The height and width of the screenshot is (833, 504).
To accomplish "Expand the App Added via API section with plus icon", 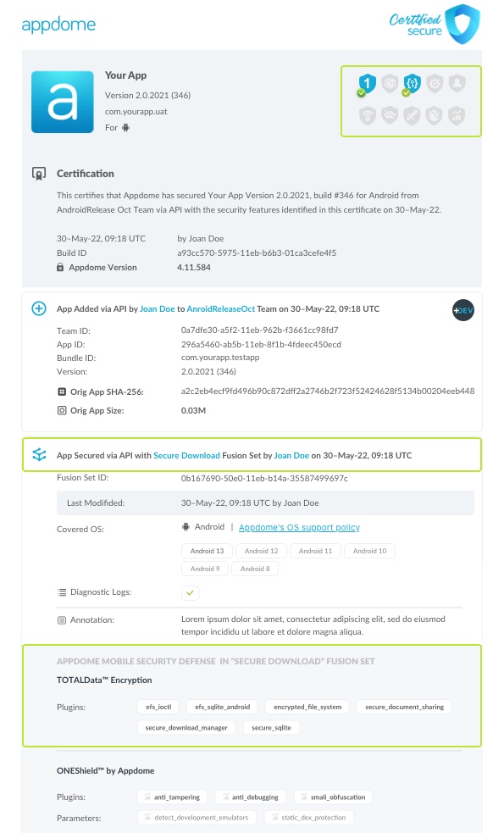I will (x=38, y=308).
